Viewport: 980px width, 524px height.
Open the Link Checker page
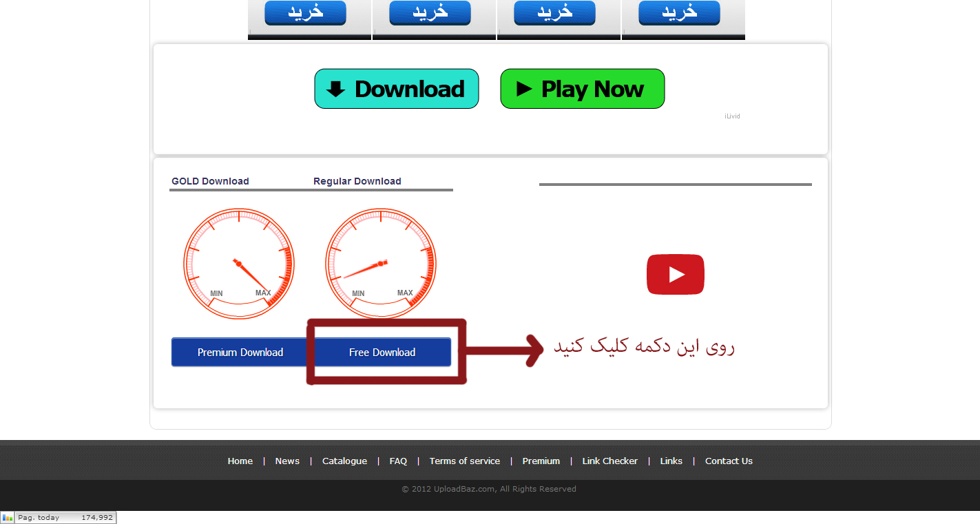point(609,461)
